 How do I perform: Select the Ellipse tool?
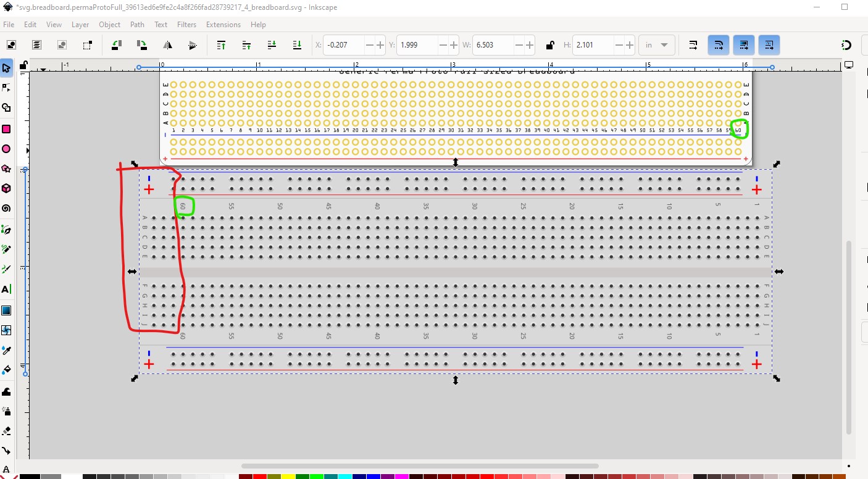[x=6, y=149]
